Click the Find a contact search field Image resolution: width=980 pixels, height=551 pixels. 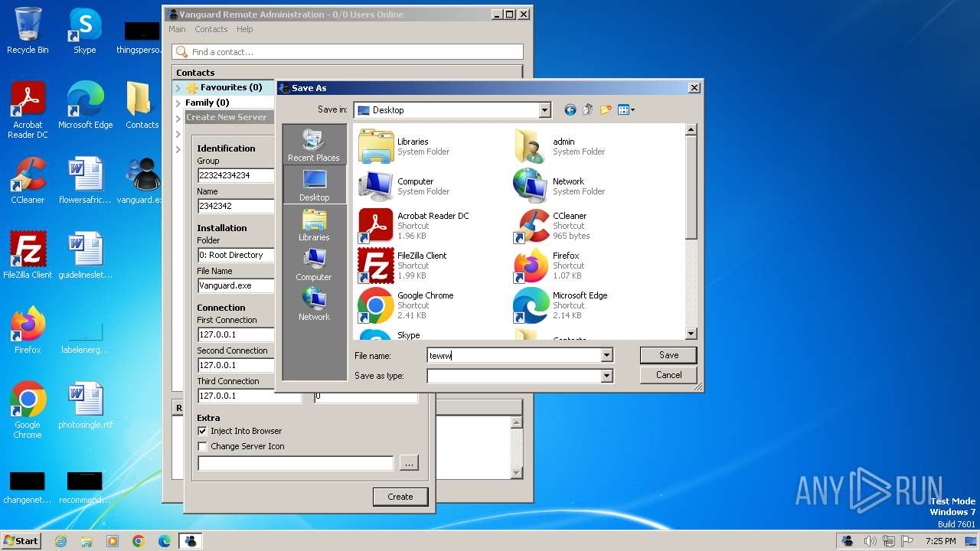[348, 52]
